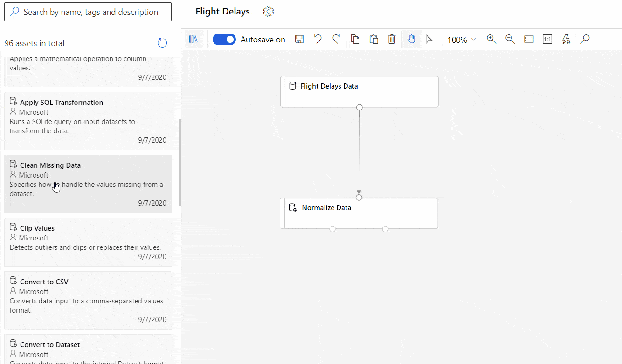622x364 pixels.
Task: Delete the selected module with trash icon
Action: coord(392,39)
